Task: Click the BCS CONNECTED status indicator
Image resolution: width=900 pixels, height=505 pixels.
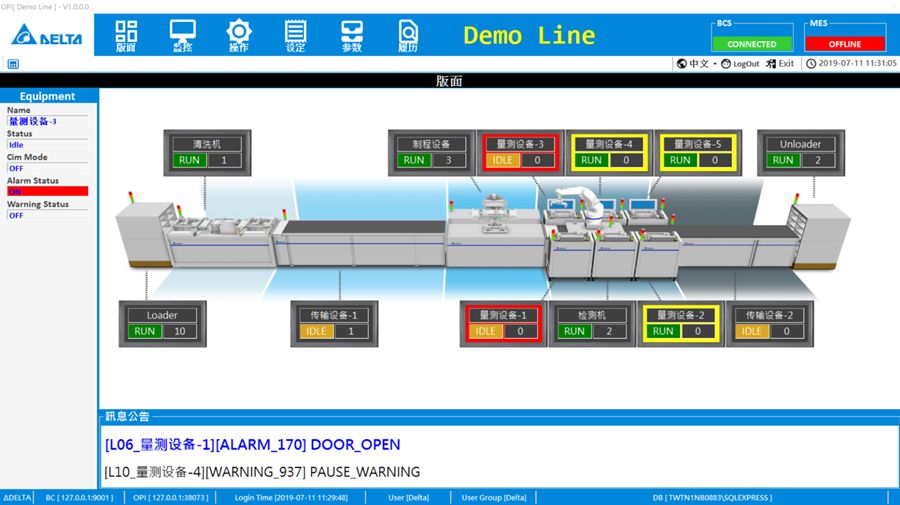Action: 751,44
